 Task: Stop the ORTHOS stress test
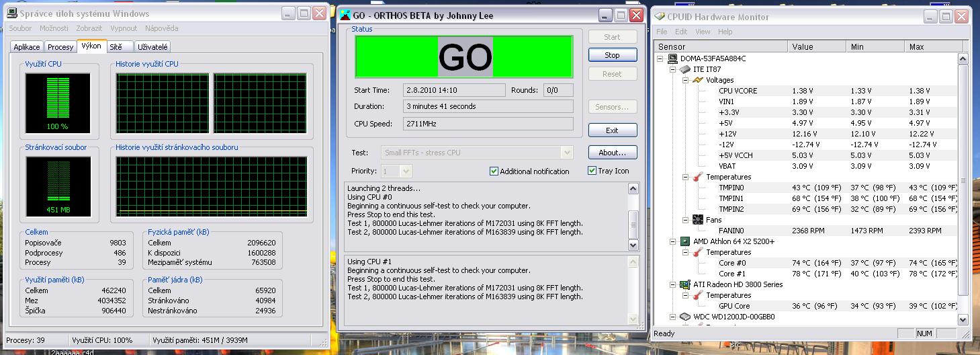point(612,55)
